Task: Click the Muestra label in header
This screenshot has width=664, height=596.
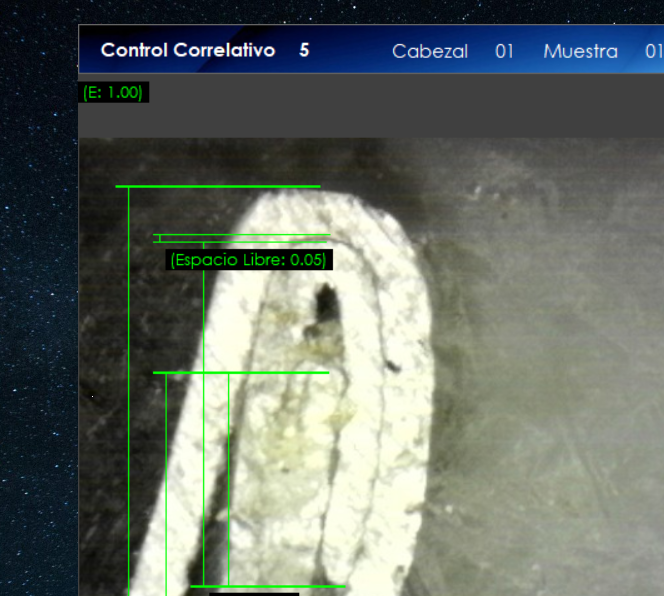Action: [x=580, y=51]
